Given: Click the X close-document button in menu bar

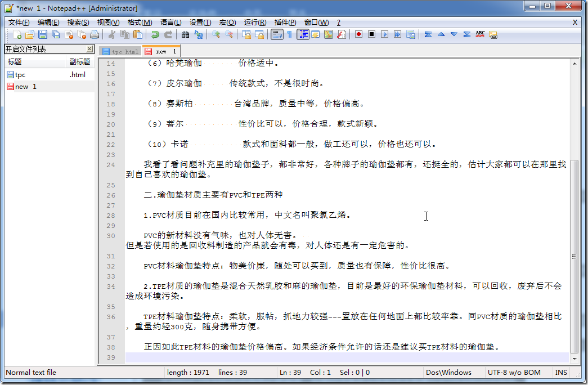Looking at the screenshot, I should point(575,23).
